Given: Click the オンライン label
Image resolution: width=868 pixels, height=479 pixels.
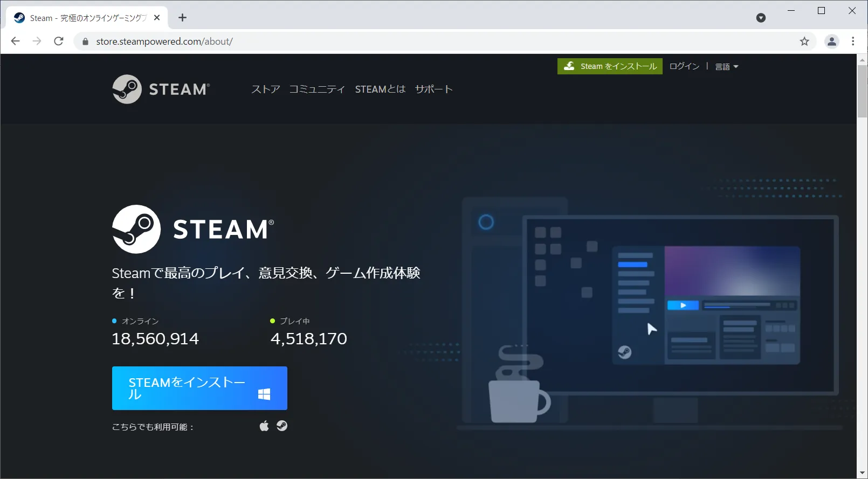Looking at the screenshot, I should pos(140,321).
